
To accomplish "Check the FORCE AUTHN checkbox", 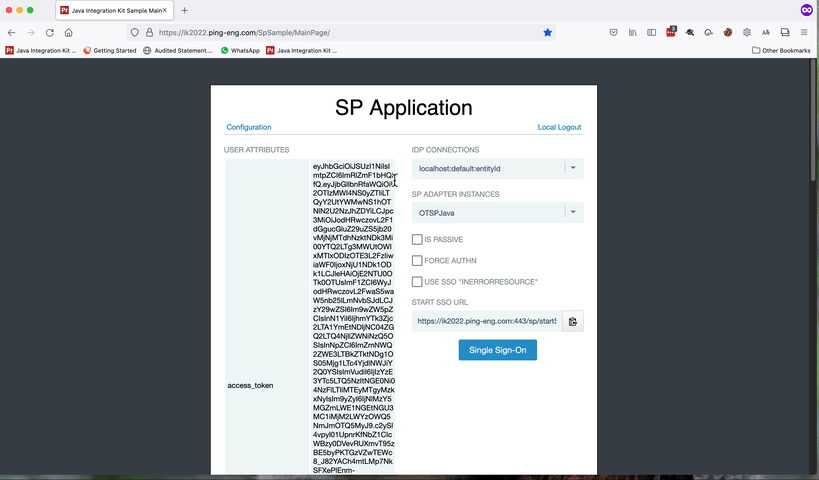I will (x=417, y=260).
